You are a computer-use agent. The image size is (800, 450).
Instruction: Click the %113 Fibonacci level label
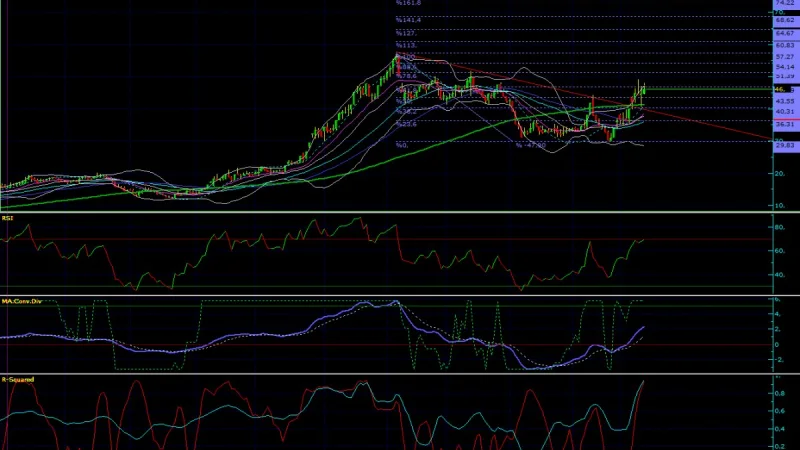pyautogui.click(x=406, y=45)
